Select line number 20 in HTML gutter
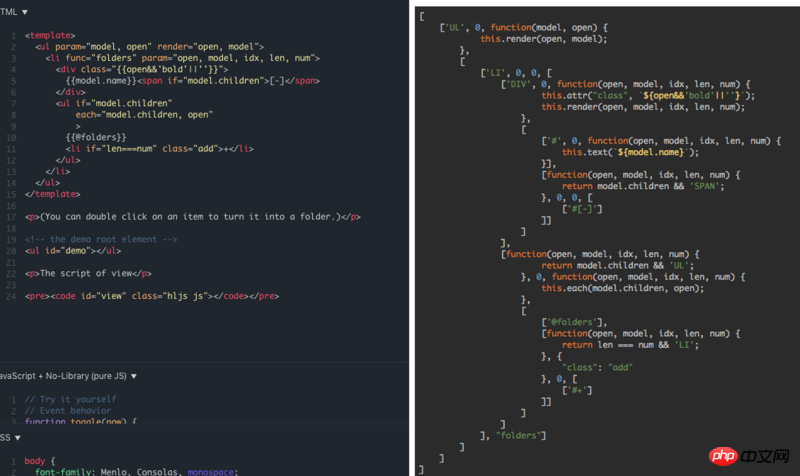 (x=11, y=251)
